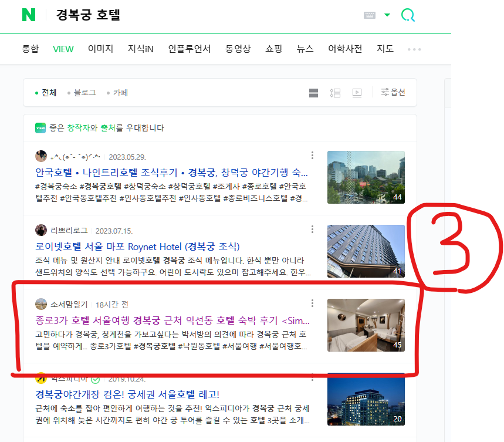Open more options for the 로이넷호텔 post
This screenshot has width=504, height=442.
click(x=312, y=229)
